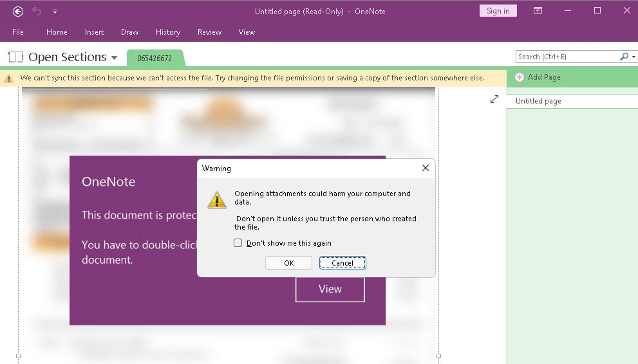Expand the Open Sections notebook dropdown
This screenshot has height=364, width=638.
[115, 58]
